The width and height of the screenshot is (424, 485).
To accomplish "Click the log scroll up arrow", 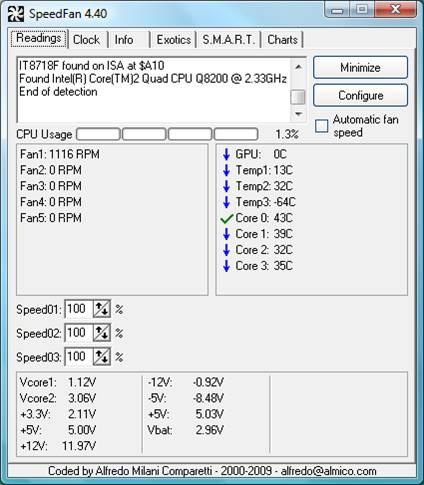I will coord(298,67).
